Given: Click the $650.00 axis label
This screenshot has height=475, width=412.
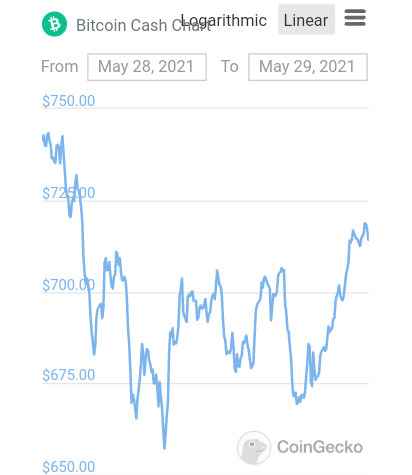Looking at the screenshot, I should [x=68, y=467].
